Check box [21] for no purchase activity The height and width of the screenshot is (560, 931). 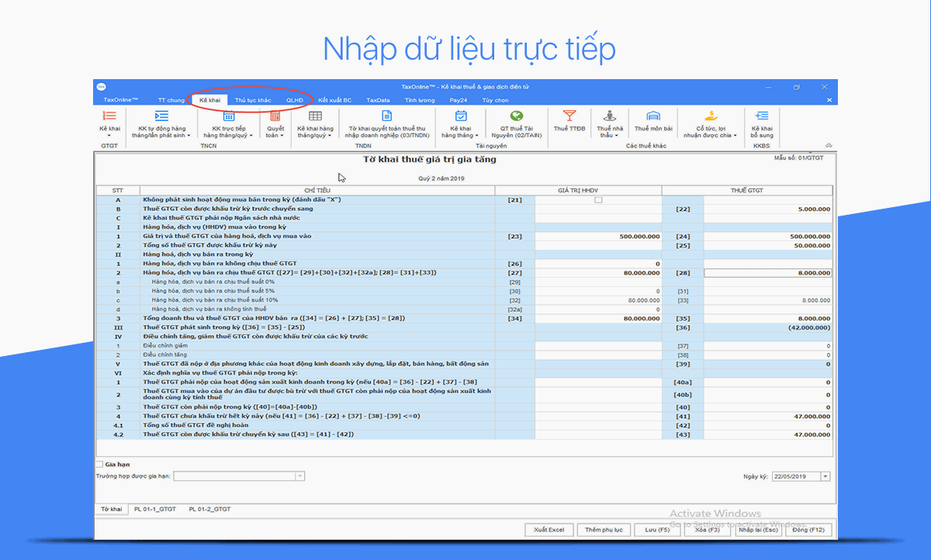coord(597,199)
